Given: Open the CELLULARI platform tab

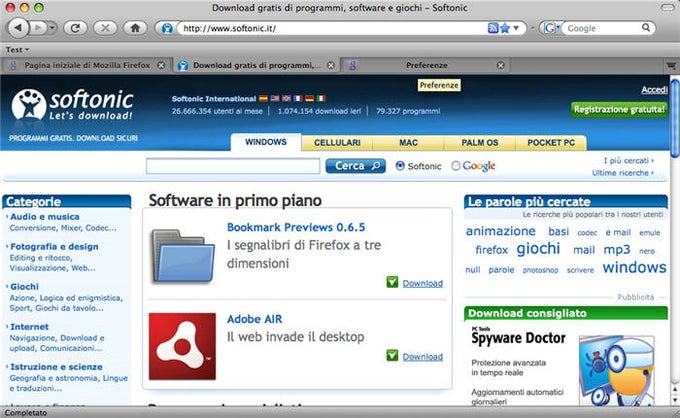Looking at the screenshot, I should click(337, 143).
